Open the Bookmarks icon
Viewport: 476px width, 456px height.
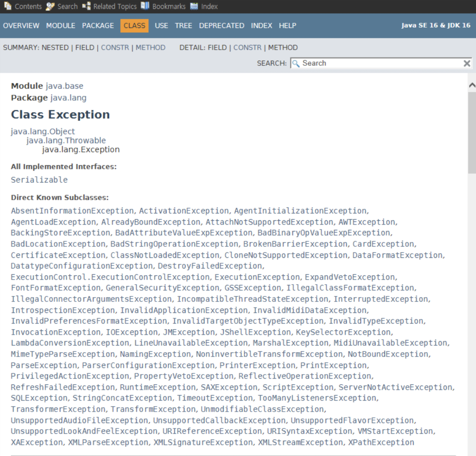click(x=145, y=6)
